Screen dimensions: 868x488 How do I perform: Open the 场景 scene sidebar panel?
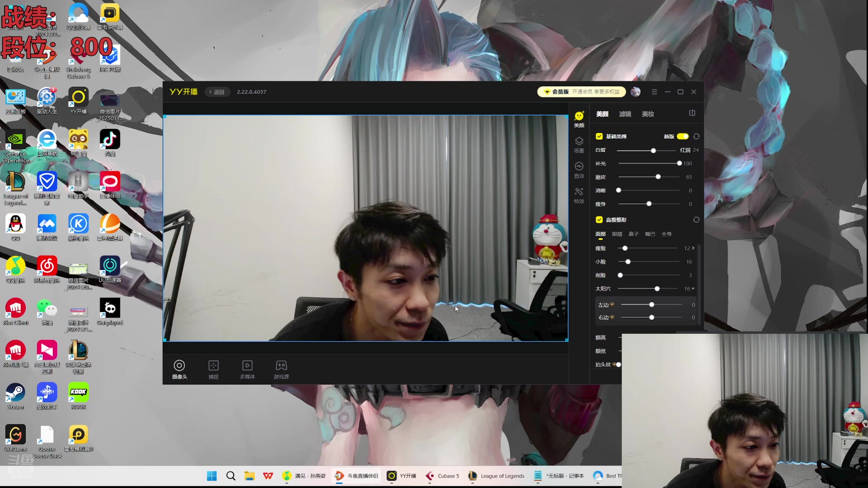tap(579, 145)
